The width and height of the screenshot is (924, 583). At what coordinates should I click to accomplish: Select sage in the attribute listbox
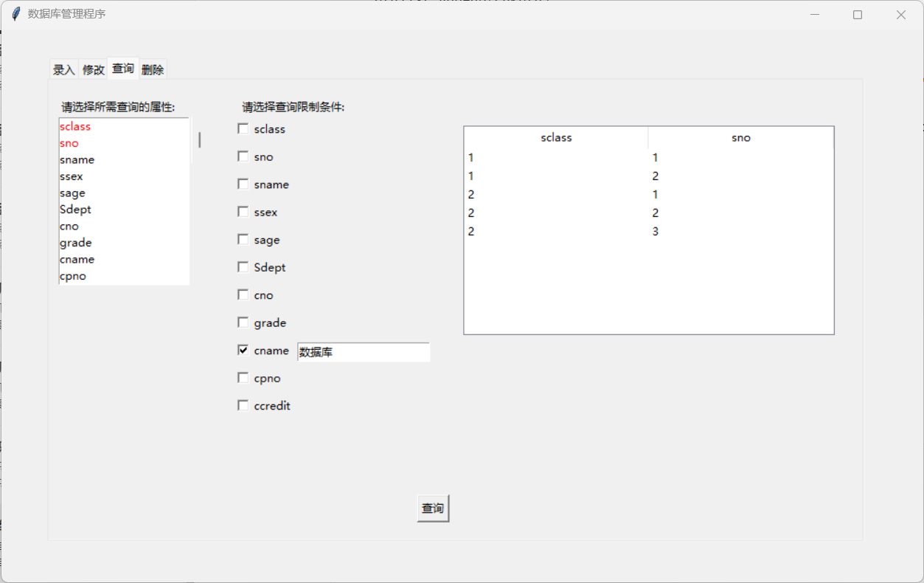tap(124, 193)
